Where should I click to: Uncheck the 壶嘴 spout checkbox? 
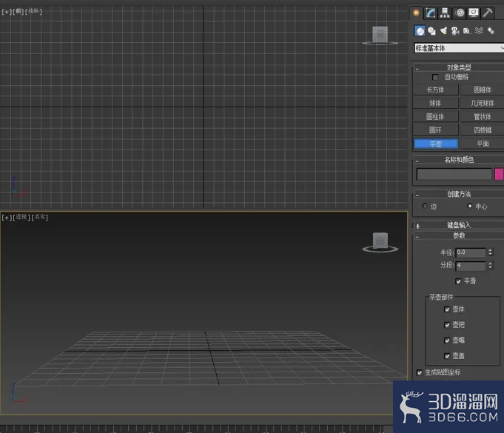coord(447,340)
